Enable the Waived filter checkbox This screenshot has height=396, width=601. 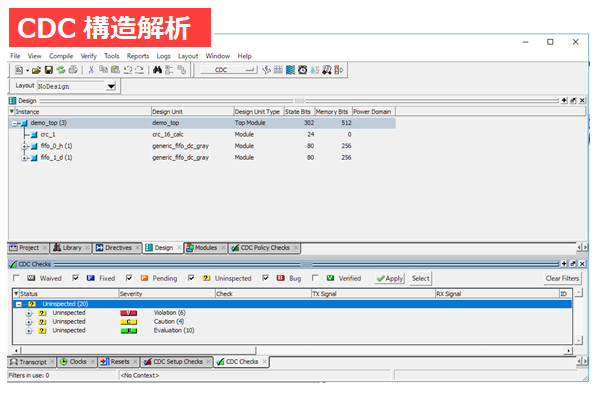click(x=16, y=278)
